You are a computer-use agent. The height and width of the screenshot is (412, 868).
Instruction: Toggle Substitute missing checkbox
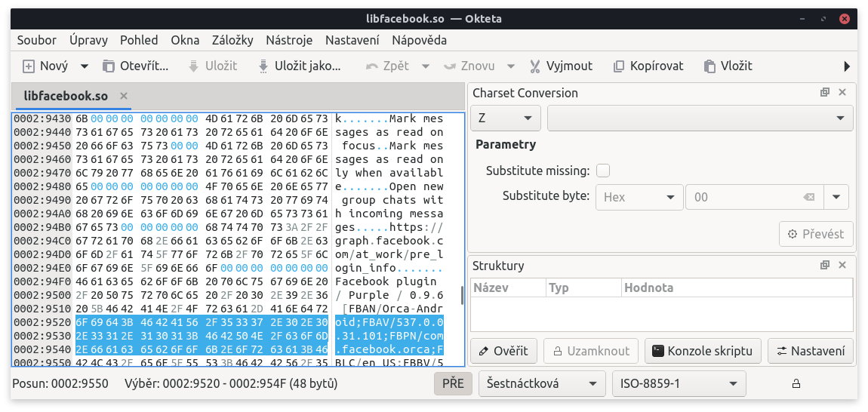coord(603,171)
